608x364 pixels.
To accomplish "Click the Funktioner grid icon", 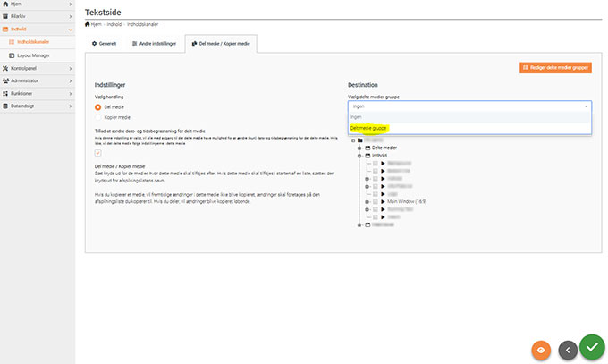I will 5,94.
